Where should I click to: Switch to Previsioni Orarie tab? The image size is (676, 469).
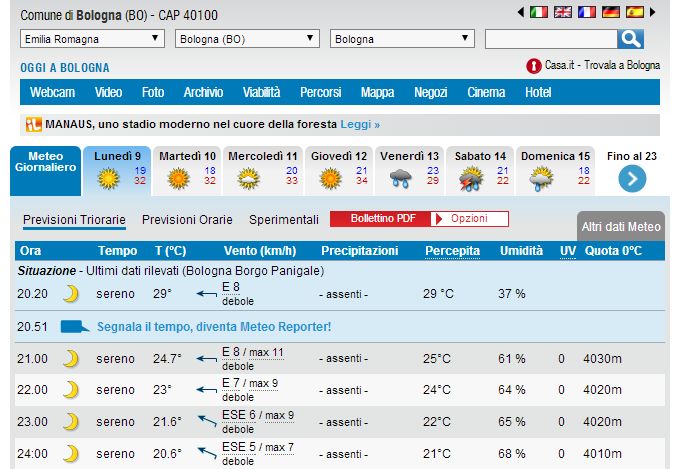coord(187,220)
